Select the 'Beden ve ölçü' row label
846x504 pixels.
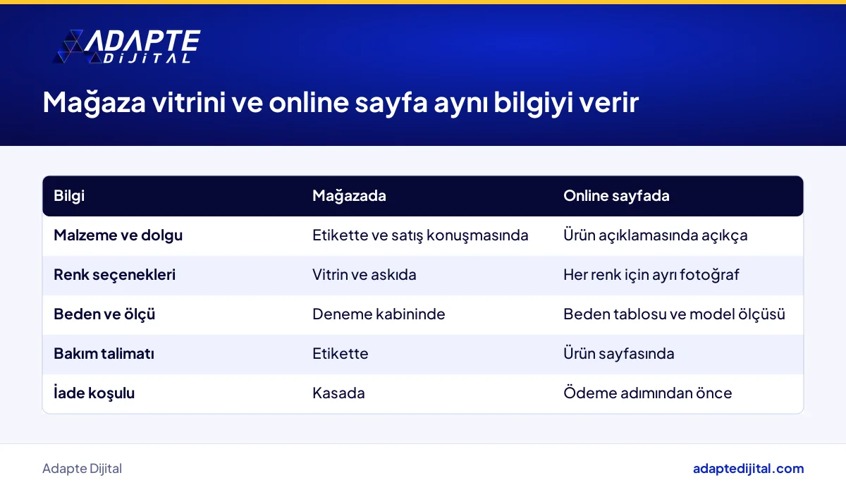pyautogui.click(x=104, y=314)
